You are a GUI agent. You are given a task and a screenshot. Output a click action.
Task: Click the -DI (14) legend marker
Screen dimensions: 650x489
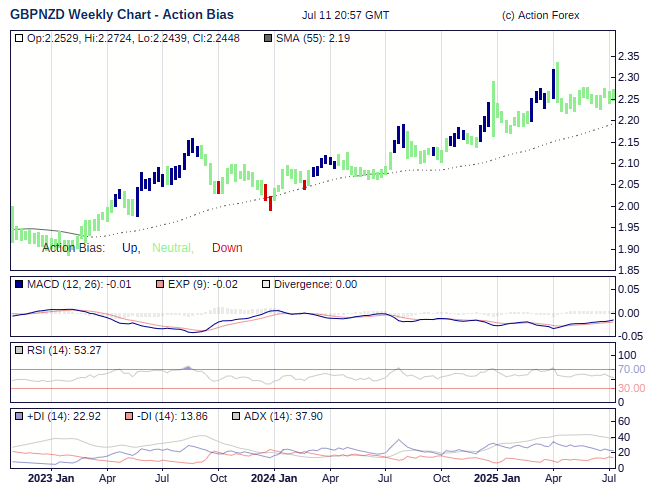127,415
